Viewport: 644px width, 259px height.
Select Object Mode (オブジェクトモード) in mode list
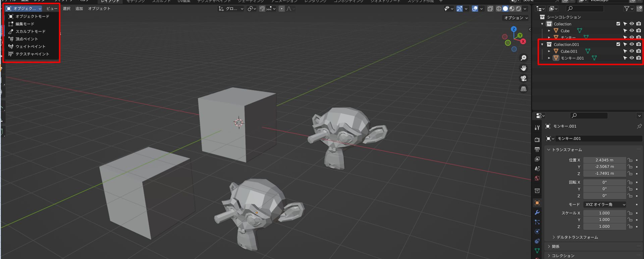32,16
